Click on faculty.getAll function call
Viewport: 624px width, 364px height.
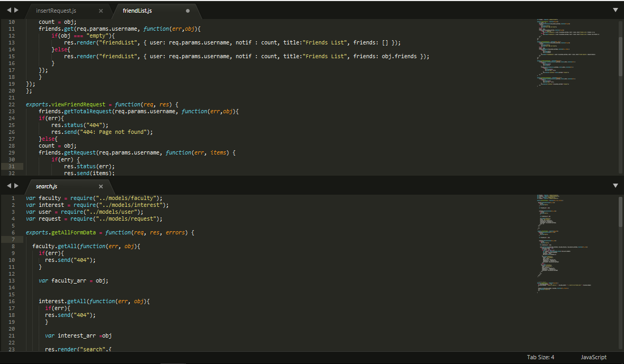[x=55, y=247]
